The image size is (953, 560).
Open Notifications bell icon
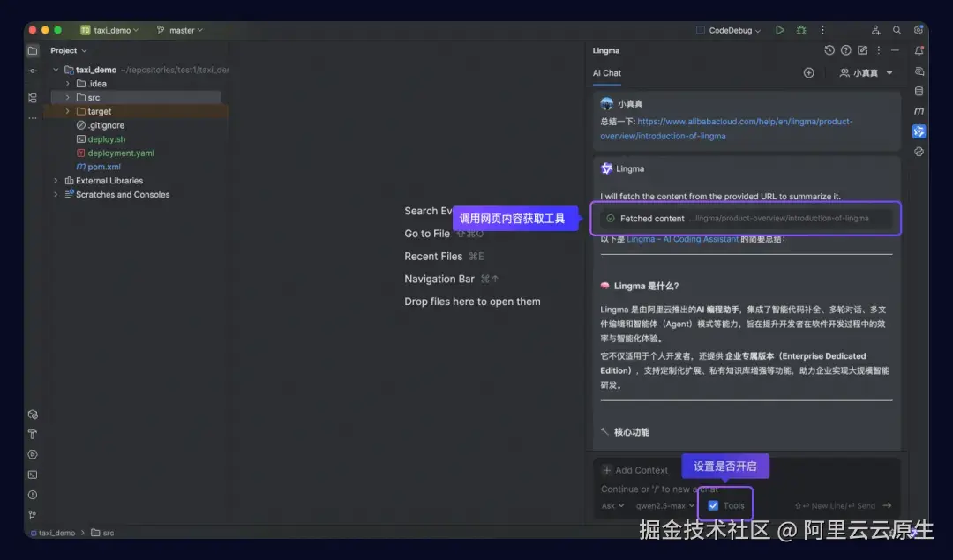919,51
